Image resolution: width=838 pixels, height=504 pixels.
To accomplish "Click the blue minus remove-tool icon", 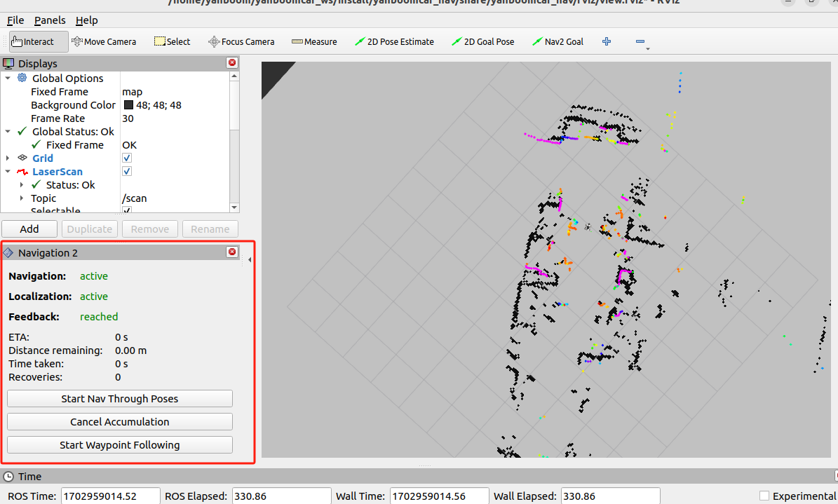I will pyautogui.click(x=640, y=41).
